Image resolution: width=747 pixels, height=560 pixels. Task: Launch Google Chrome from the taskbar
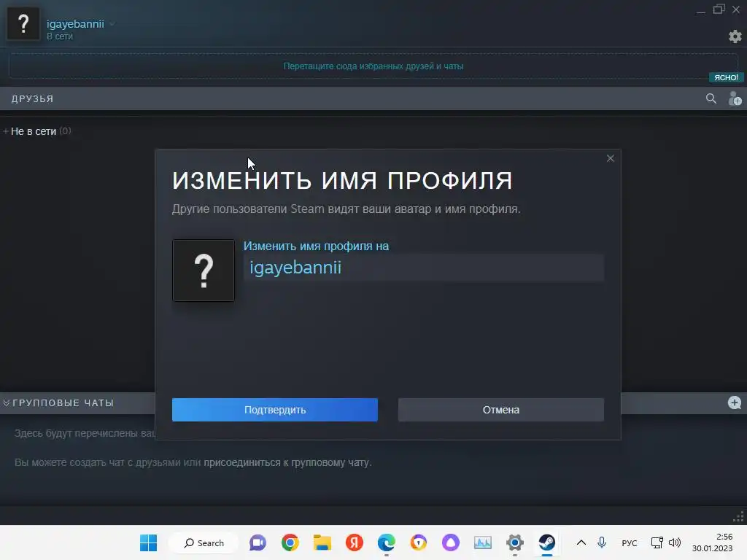point(290,542)
